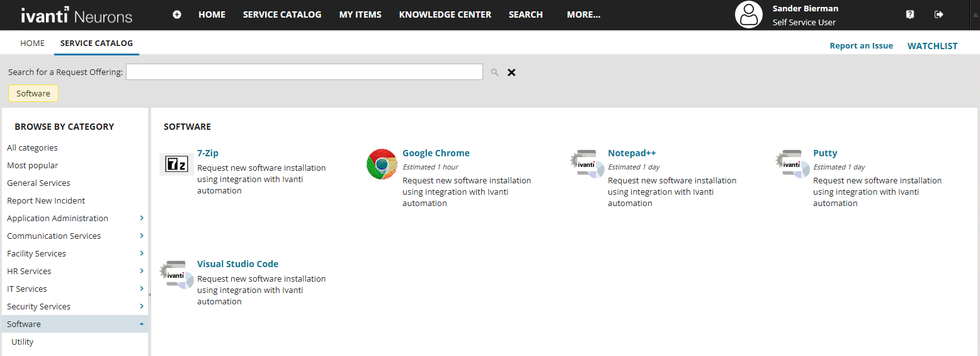Collapse the category sidebar splitter handle
Image resolution: width=980 pixels, height=356 pixels.
(x=149, y=294)
